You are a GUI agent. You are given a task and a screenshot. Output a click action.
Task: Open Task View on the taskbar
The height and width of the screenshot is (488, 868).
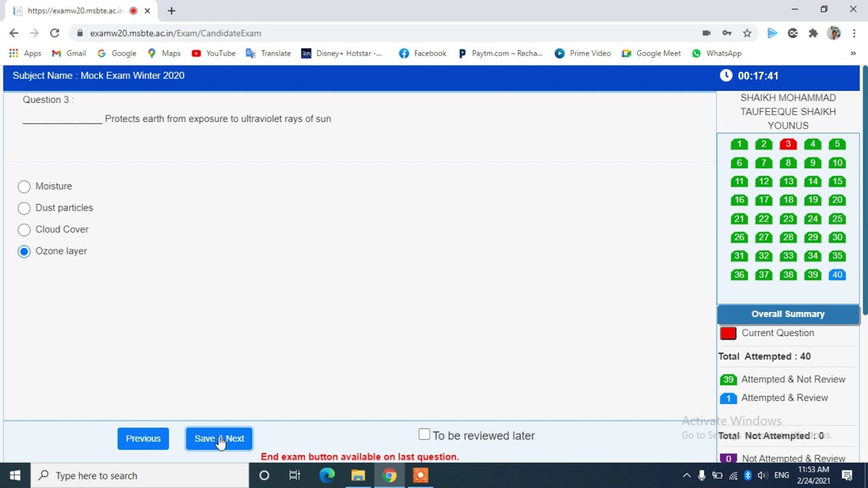[294, 475]
